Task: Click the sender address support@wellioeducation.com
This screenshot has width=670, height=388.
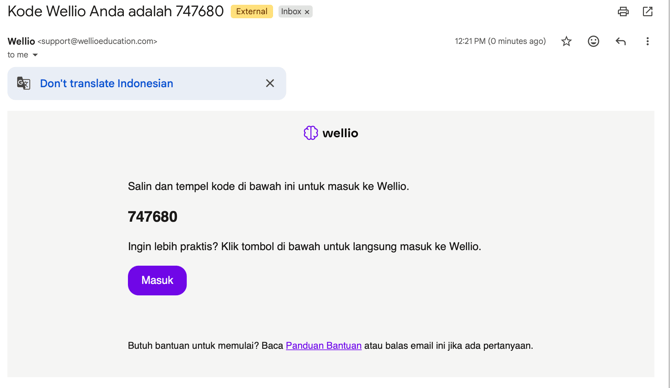Action: coord(97,41)
